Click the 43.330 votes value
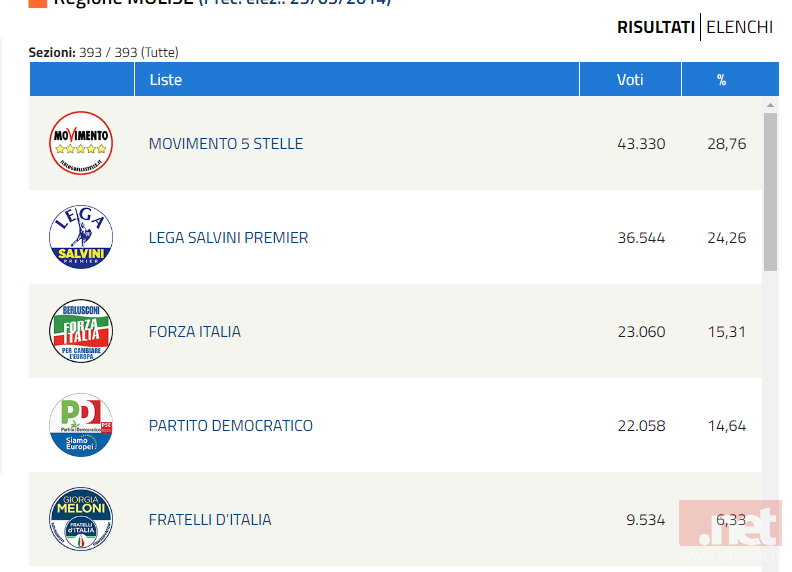 [x=641, y=144]
